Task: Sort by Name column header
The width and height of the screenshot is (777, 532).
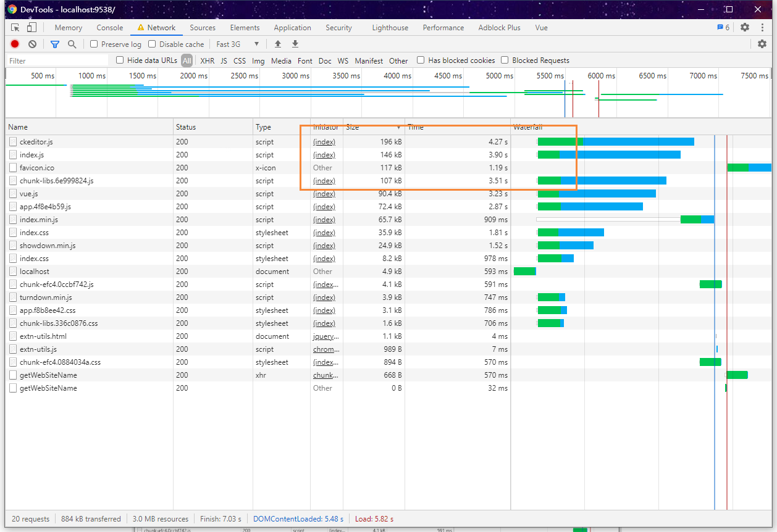Action: click(x=90, y=127)
